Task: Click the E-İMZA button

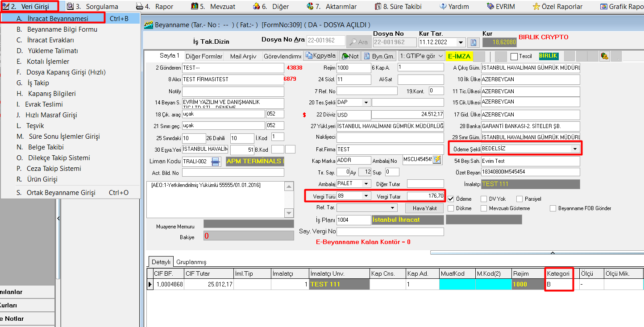Action: pos(459,56)
